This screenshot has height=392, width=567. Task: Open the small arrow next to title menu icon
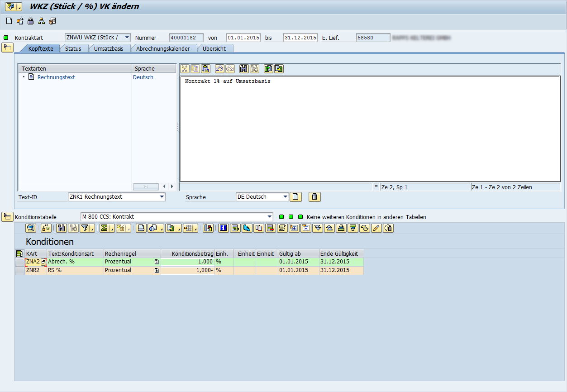19,7
